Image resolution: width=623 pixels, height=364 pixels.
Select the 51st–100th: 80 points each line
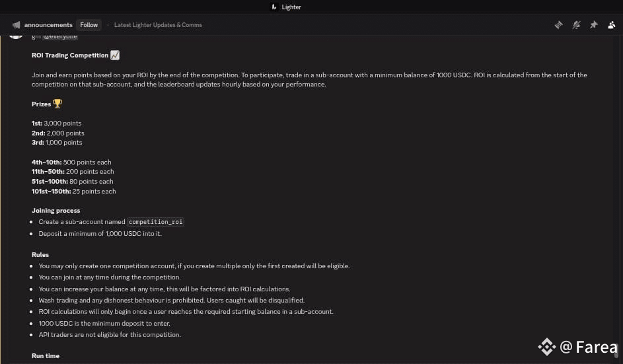point(72,181)
